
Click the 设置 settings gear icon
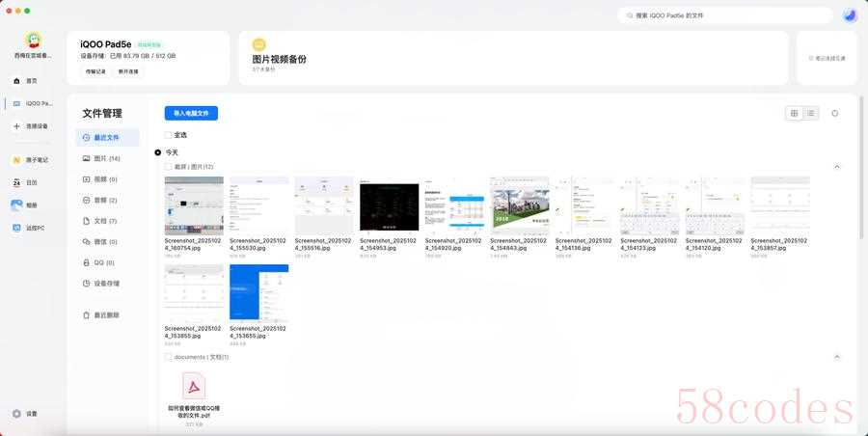(x=16, y=414)
